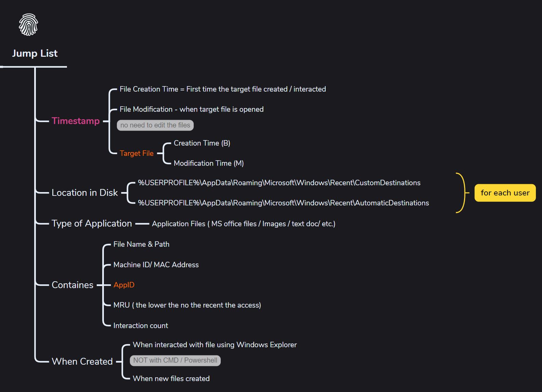Select the Location in Disk branch
542x392 pixels.
(85, 193)
